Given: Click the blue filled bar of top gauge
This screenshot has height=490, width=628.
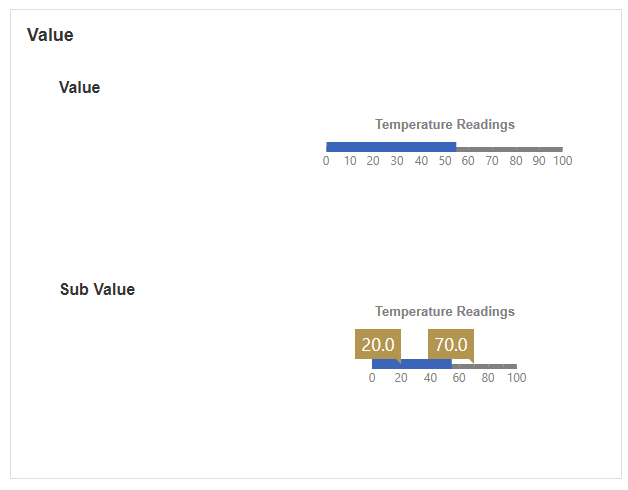Looking at the screenshot, I should 391,147.
